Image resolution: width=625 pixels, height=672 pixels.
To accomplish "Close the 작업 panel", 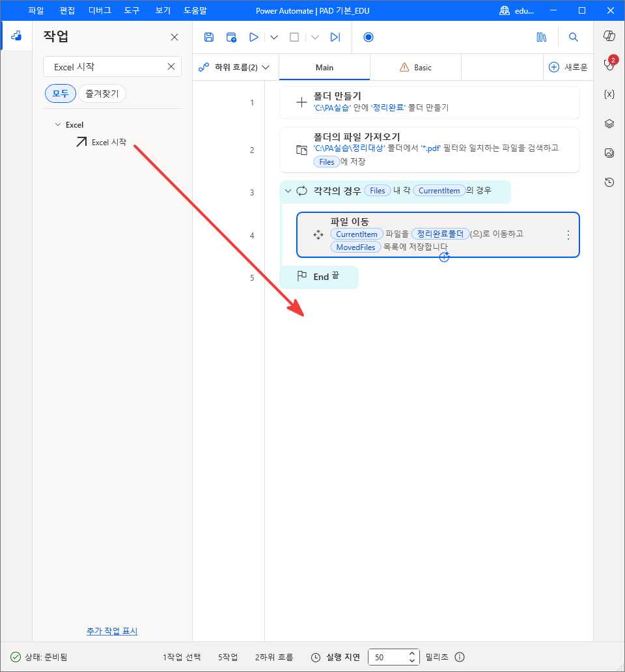I will click(174, 37).
